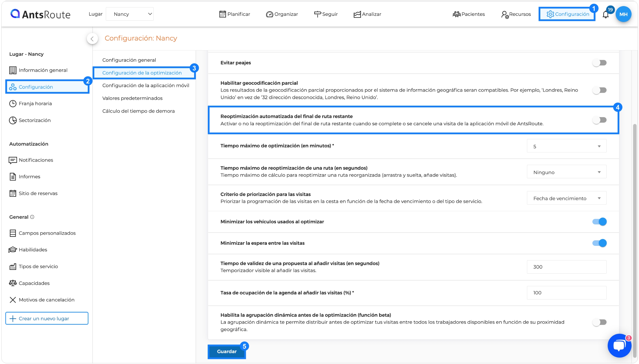
Task: Open the Lugar Nancy dropdown
Action: [130, 14]
